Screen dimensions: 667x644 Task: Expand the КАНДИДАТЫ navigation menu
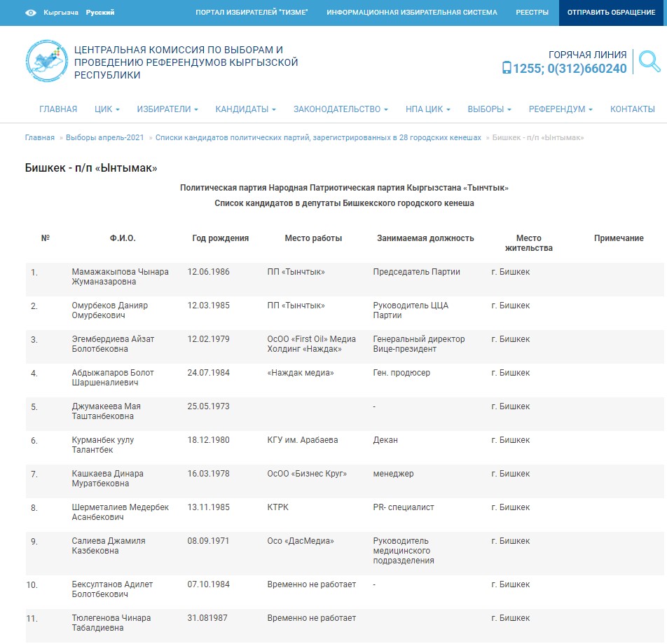point(245,109)
